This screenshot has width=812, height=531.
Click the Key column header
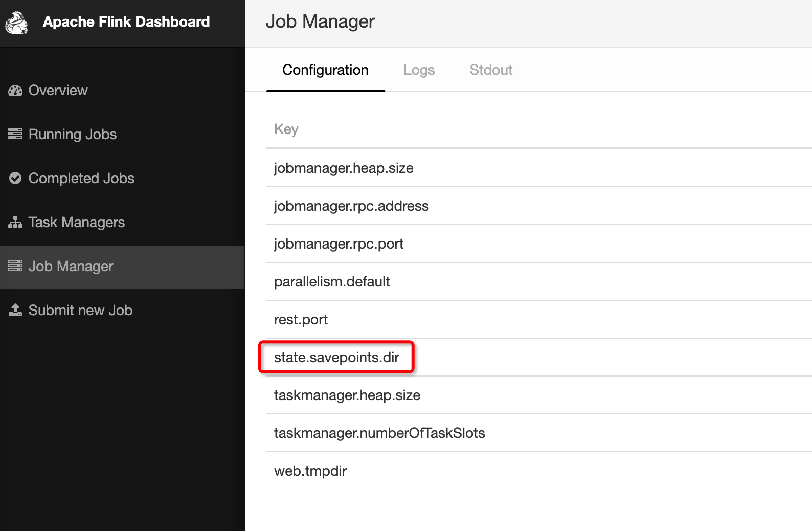pyautogui.click(x=286, y=129)
